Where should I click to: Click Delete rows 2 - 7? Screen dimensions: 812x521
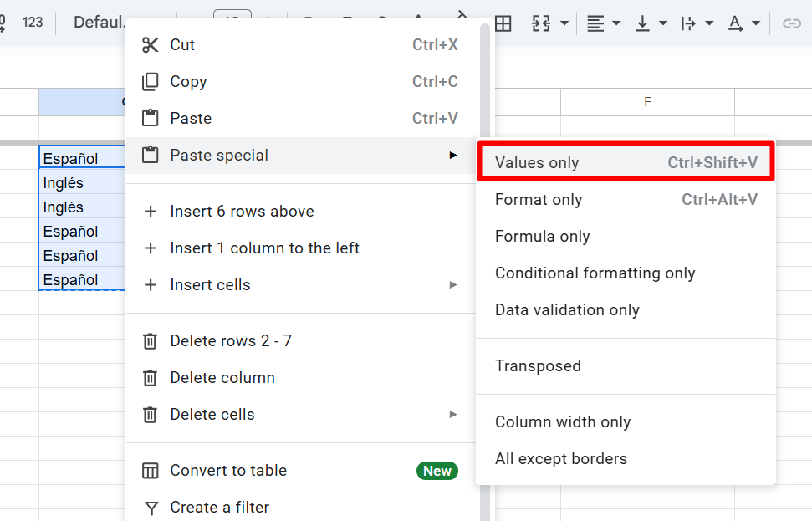(231, 341)
